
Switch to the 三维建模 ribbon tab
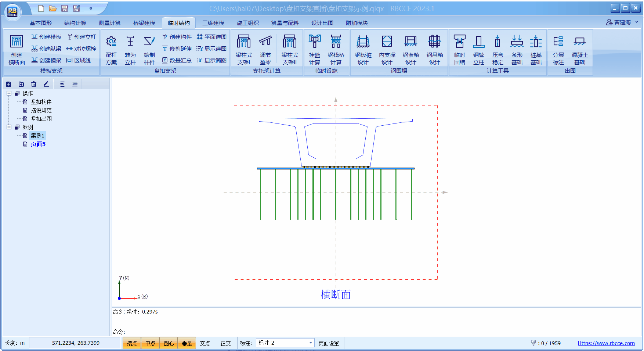pyautogui.click(x=213, y=23)
